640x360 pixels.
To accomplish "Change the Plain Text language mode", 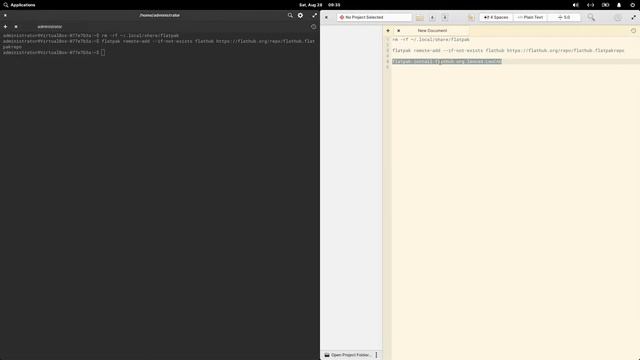I will tap(530, 18).
